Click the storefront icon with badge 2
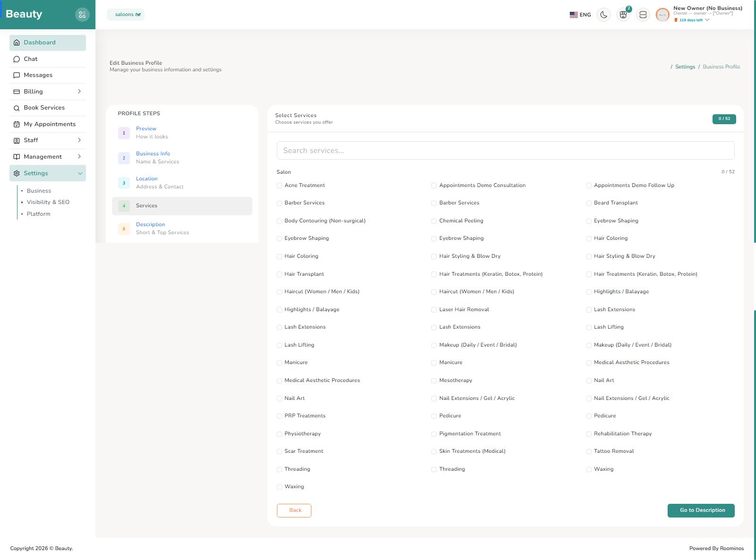 pos(623,15)
